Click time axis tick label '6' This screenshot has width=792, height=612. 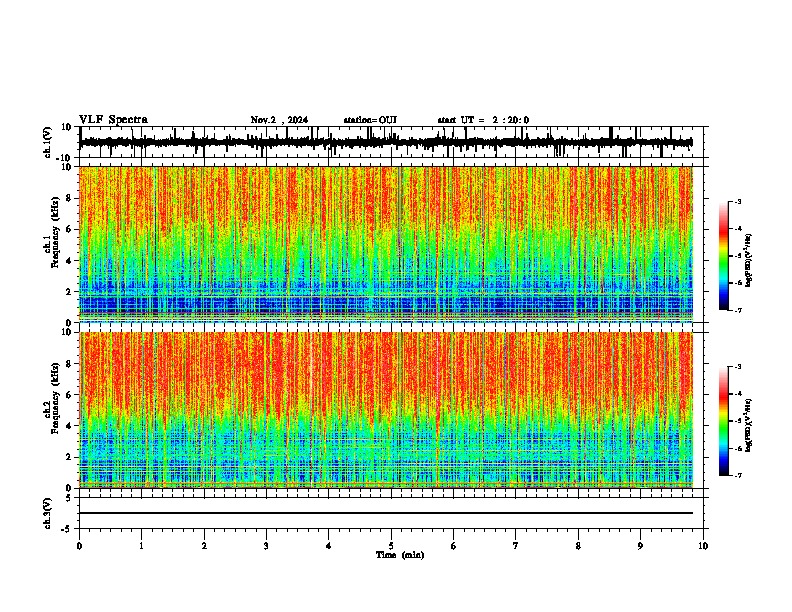pos(454,546)
